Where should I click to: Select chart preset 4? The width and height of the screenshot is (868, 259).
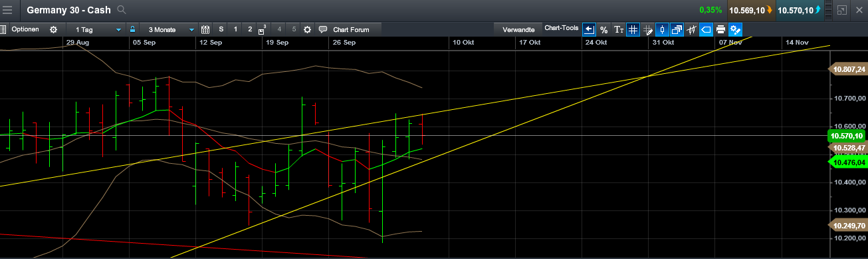click(x=280, y=29)
